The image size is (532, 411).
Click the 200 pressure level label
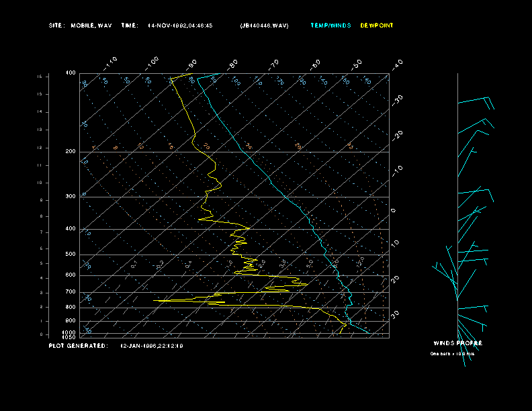click(x=71, y=151)
